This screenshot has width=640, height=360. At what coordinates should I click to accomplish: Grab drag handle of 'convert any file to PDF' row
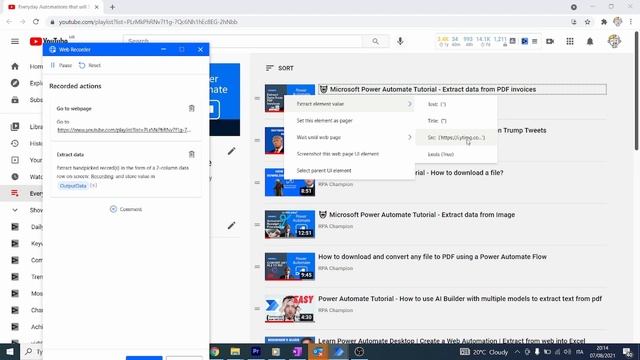(x=257, y=267)
